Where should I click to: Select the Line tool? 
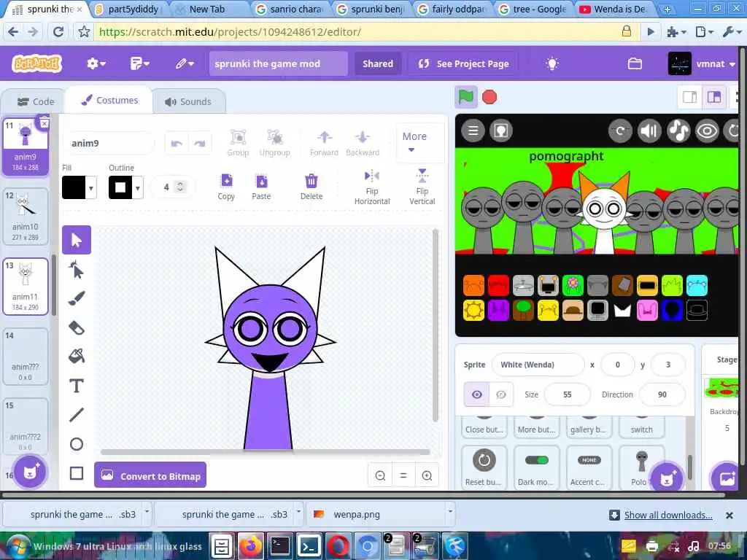(76, 415)
